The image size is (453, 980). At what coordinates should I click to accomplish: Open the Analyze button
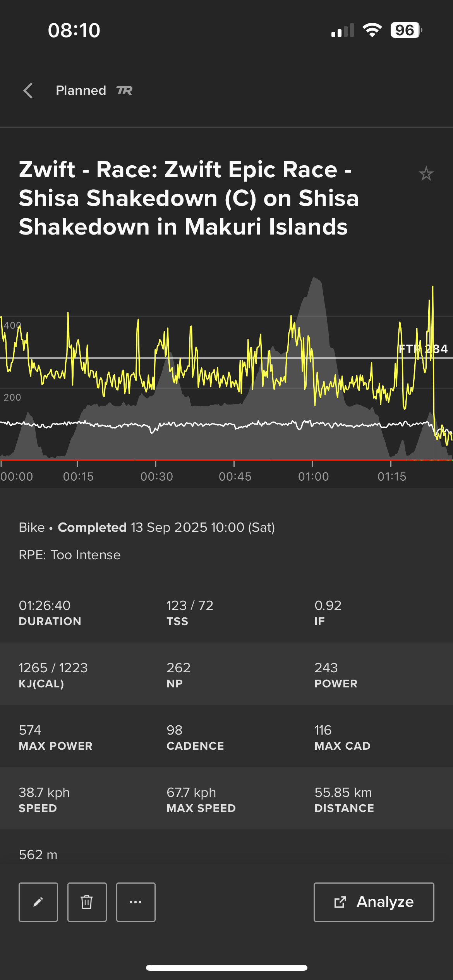pos(374,902)
